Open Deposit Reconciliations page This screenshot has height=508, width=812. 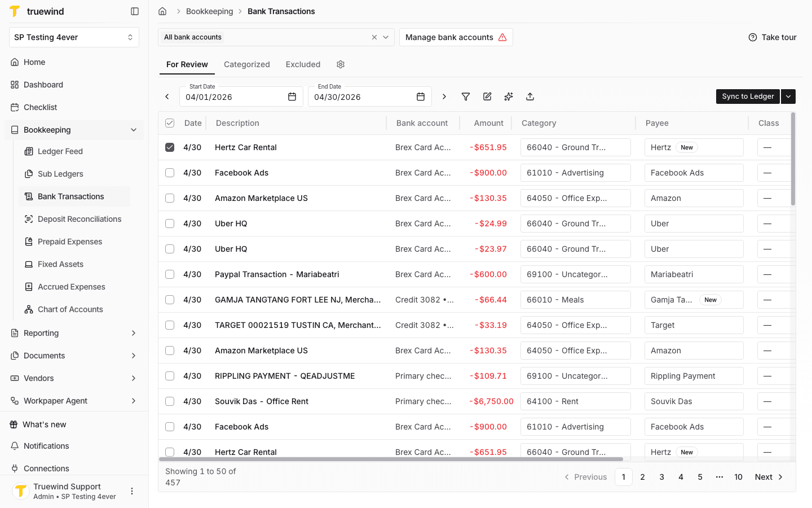click(x=74, y=219)
